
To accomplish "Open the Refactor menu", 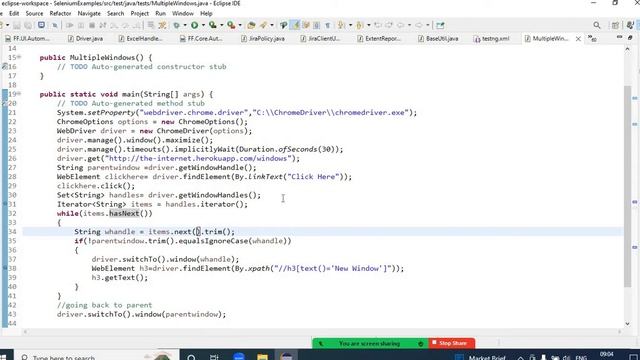I will [60, 13].
